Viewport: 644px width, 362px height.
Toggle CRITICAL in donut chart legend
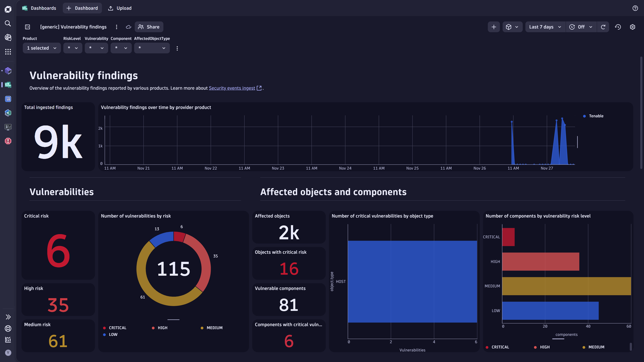click(115, 328)
